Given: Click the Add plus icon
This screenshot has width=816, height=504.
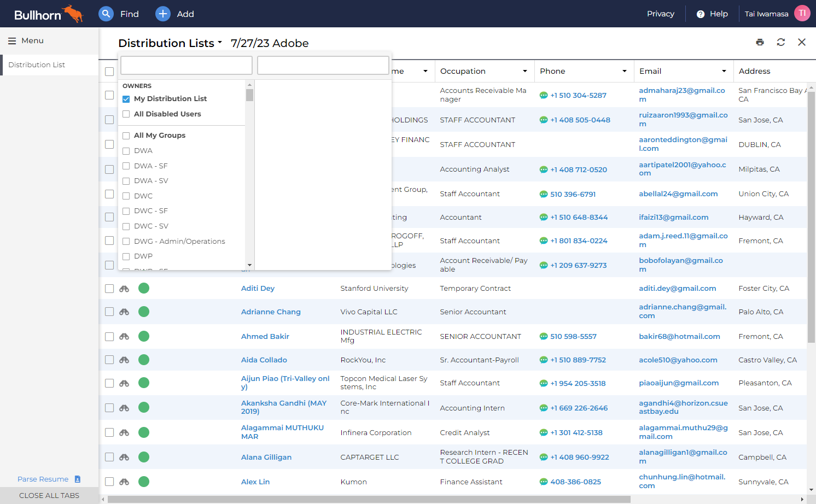Looking at the screenshot, I should (163, 14).
